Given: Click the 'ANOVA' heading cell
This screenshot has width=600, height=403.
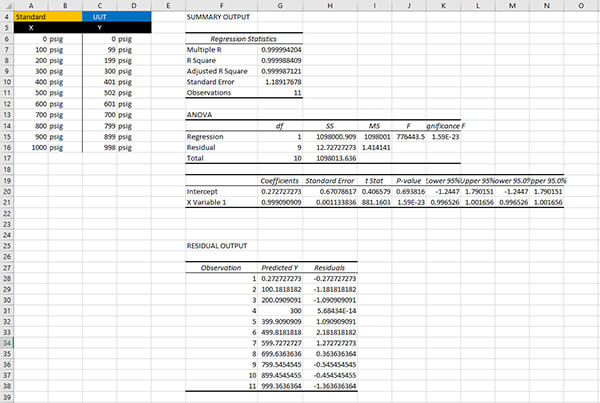Looking at the screenshot, I should [199, 114].
